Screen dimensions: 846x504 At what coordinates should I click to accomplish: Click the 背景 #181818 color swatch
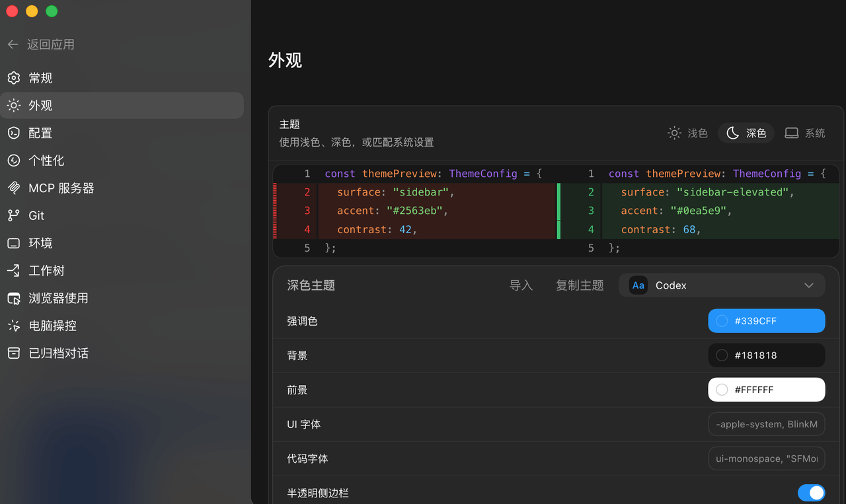pos(767,355)
